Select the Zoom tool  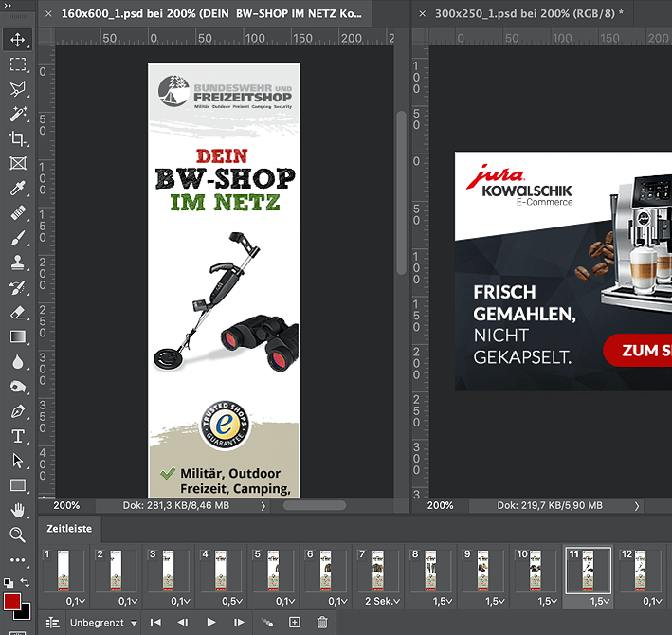(18, 535)
